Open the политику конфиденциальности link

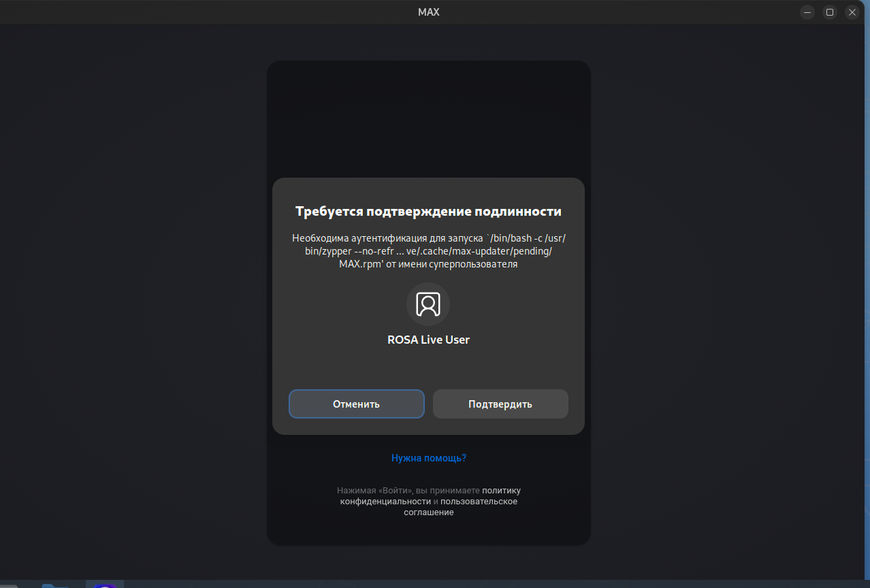(430, 496)
